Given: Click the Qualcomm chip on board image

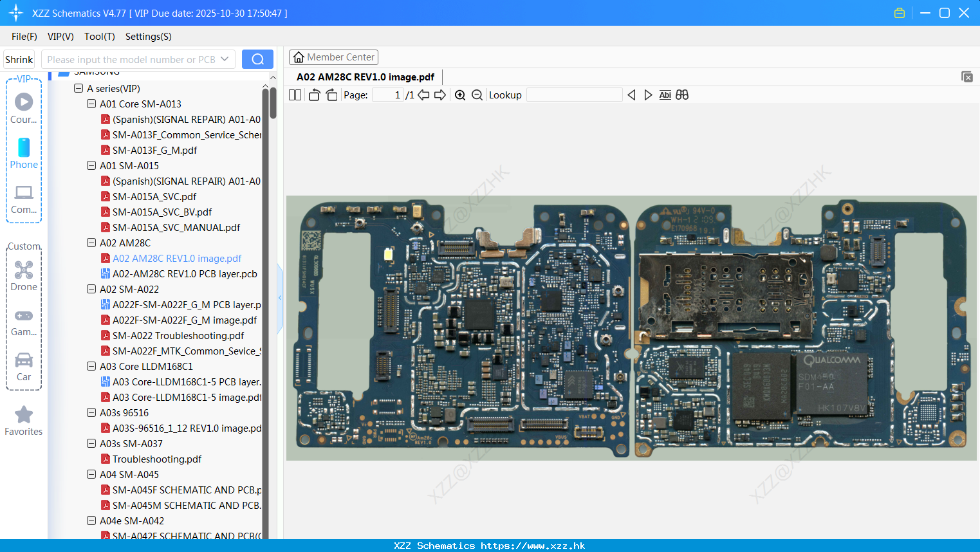Looking at the screenshot, I should (831, 384).
